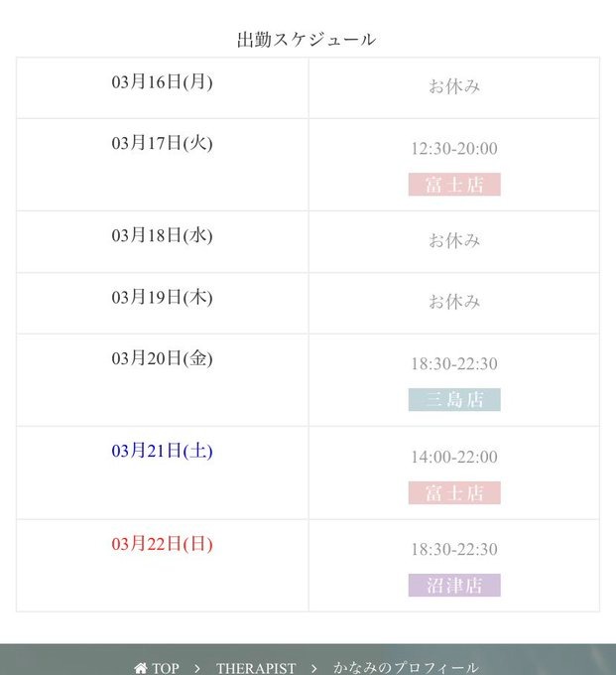The image size is (616, 675).
Task: Click the 富士店 tag under 12:30-20:00
Action: 454,185
